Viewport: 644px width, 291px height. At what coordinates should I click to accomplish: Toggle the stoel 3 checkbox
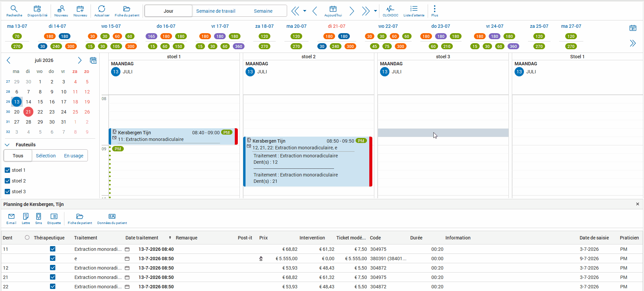7,192
